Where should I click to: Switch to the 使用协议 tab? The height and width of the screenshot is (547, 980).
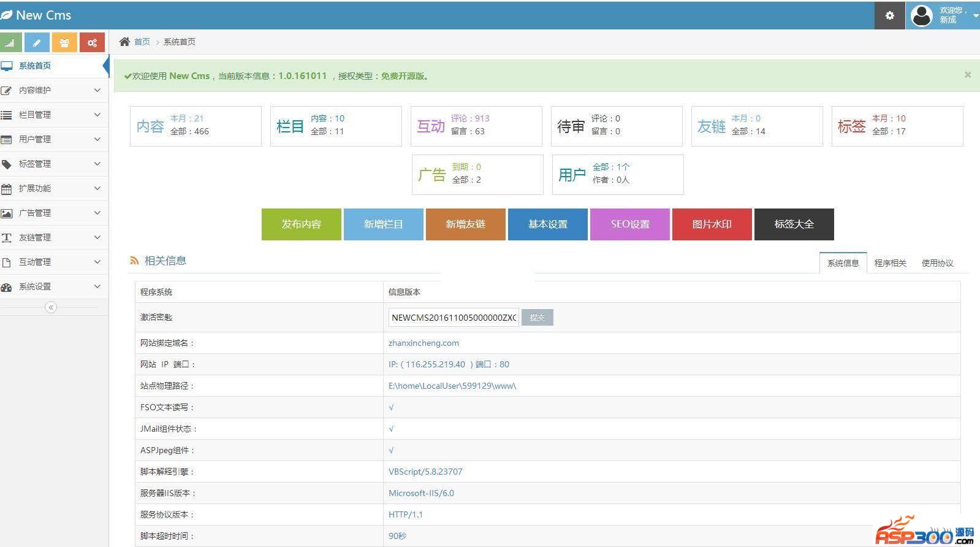[x=937, y=263]
